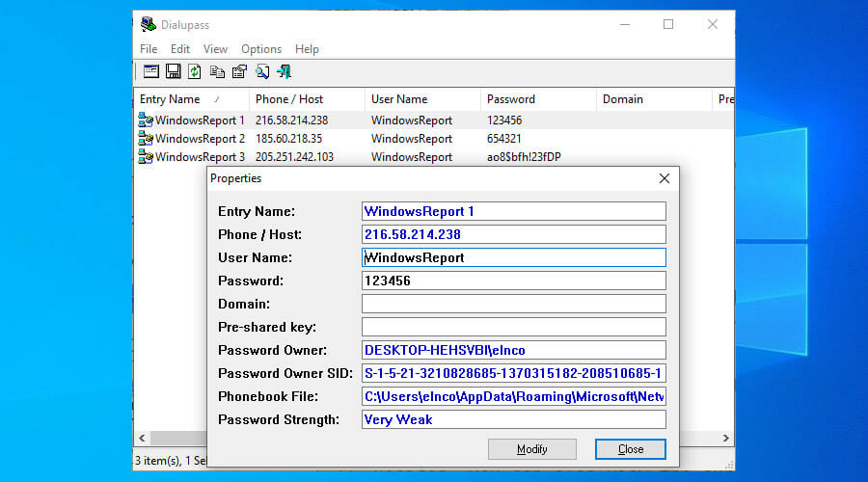Click the Copy selected items toolbar icon
Screen dimensions: 868x482
pos(217,71)
